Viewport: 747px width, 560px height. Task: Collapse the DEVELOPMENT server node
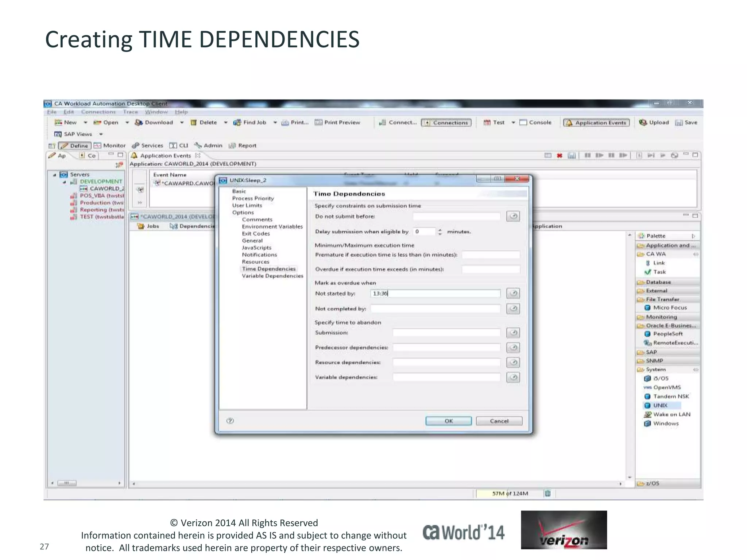[x=64, y=182]
